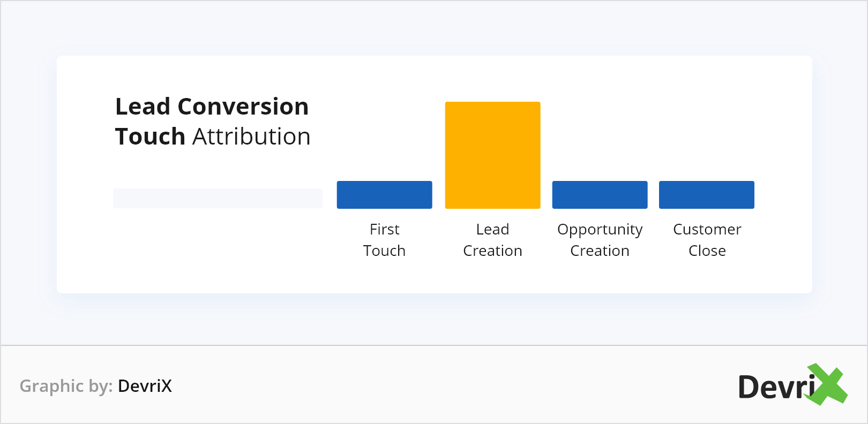The height and width of the screenshot is (424, 868).
Task: Select the "Lead Creation" label text
Action: tap(492, 240)
